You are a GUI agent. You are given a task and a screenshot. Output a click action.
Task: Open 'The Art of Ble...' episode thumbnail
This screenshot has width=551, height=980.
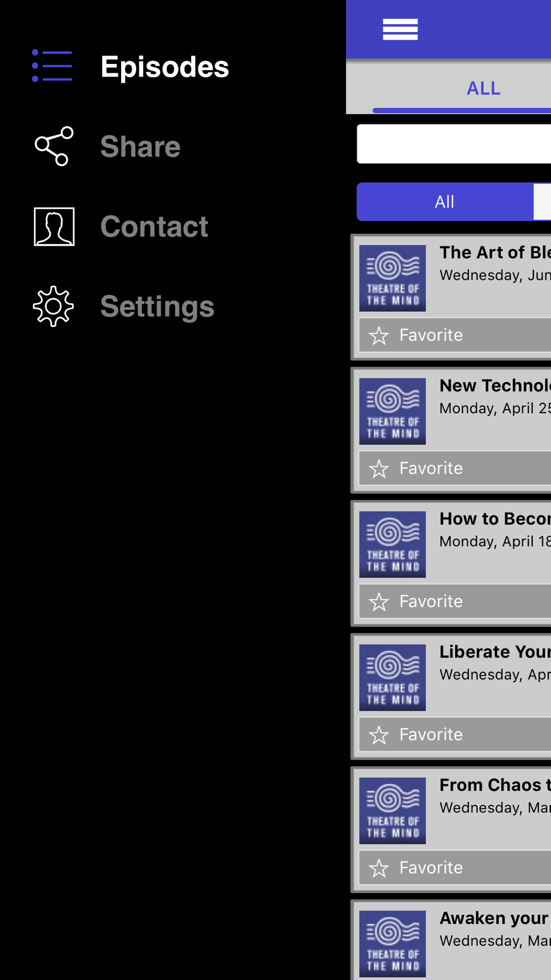[392, 278]
